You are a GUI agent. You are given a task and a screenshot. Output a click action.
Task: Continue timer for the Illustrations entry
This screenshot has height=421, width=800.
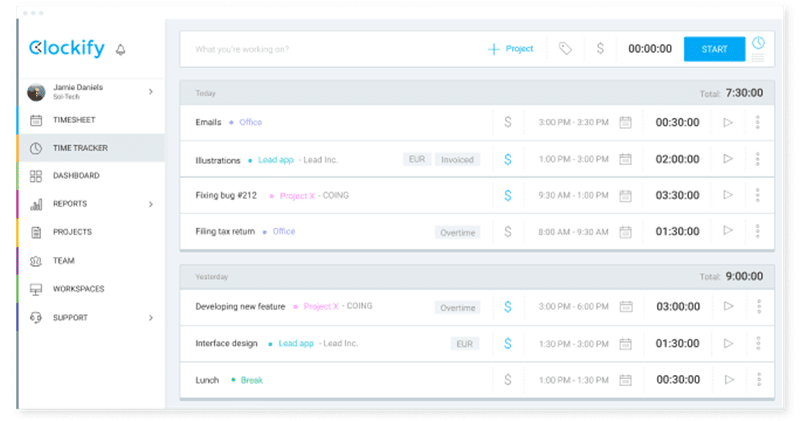pos(728,159)
